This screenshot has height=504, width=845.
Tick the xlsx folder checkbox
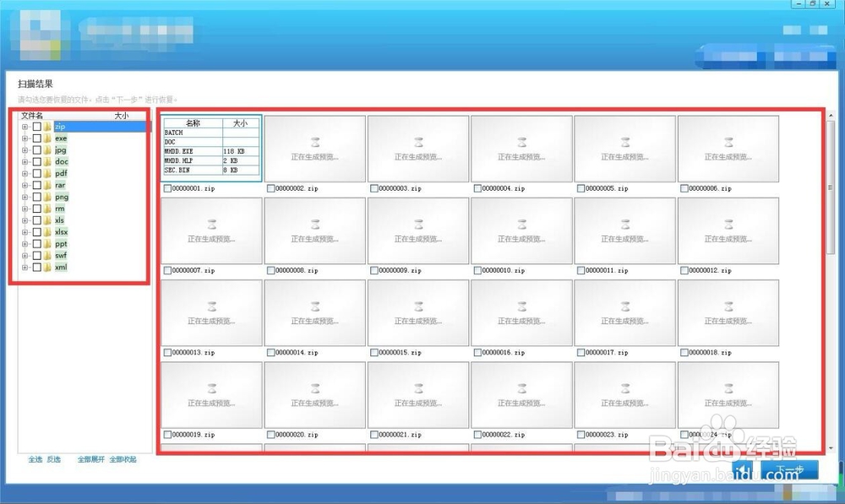(36, 232)
